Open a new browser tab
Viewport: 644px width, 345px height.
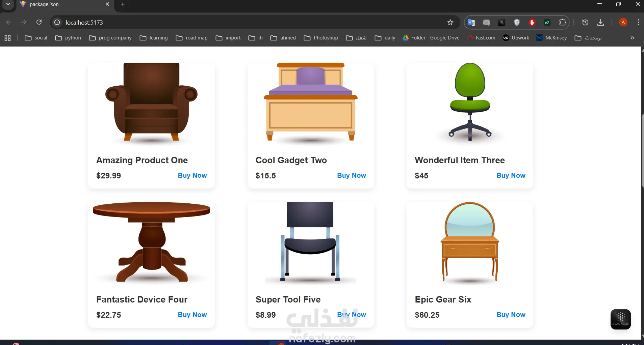coord(123,4)
